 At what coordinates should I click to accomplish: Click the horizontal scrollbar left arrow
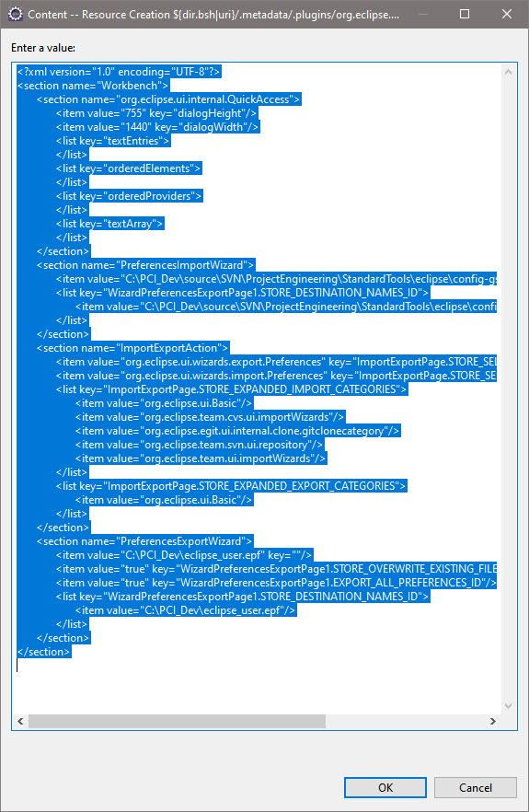(x=21, y=721)
